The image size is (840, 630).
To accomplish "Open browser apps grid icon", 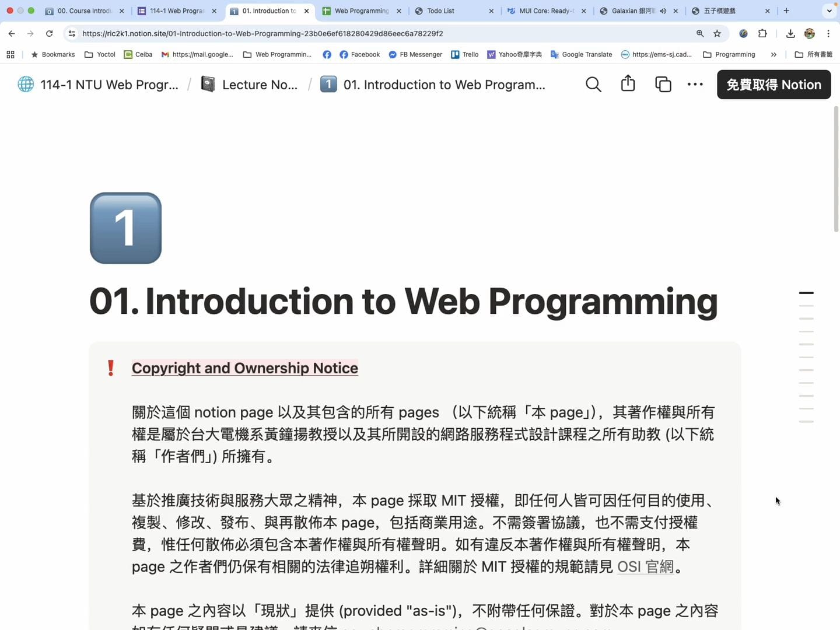I will 10,55.
